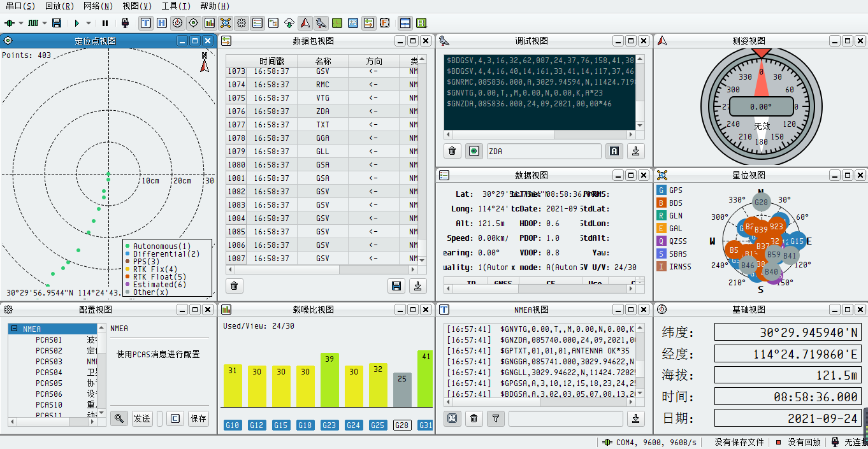The image size is (868, 449).
Task: Click the filter funnel icon in NMEA view
Action: (496, 418)
